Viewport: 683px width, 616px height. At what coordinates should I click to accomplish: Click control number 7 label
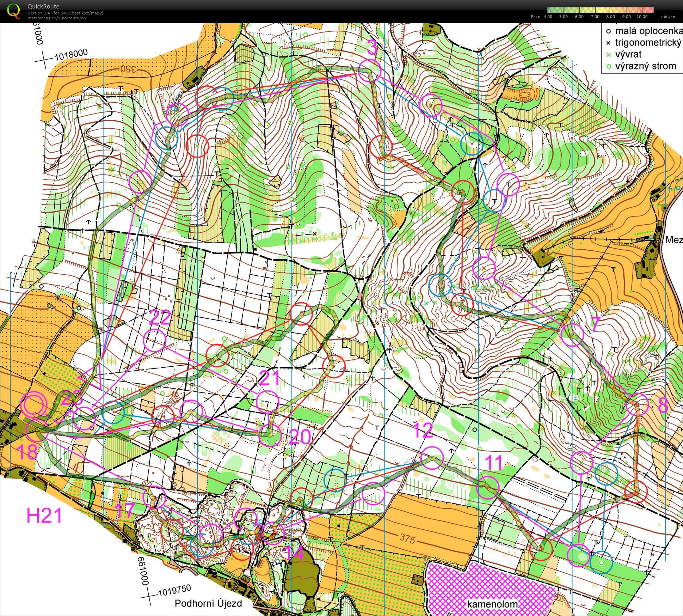595,324
